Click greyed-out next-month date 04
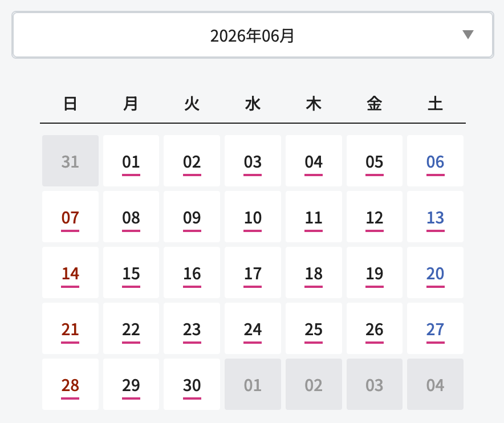The width and height of the screenshot is (504, 423). tap(435, 384)
